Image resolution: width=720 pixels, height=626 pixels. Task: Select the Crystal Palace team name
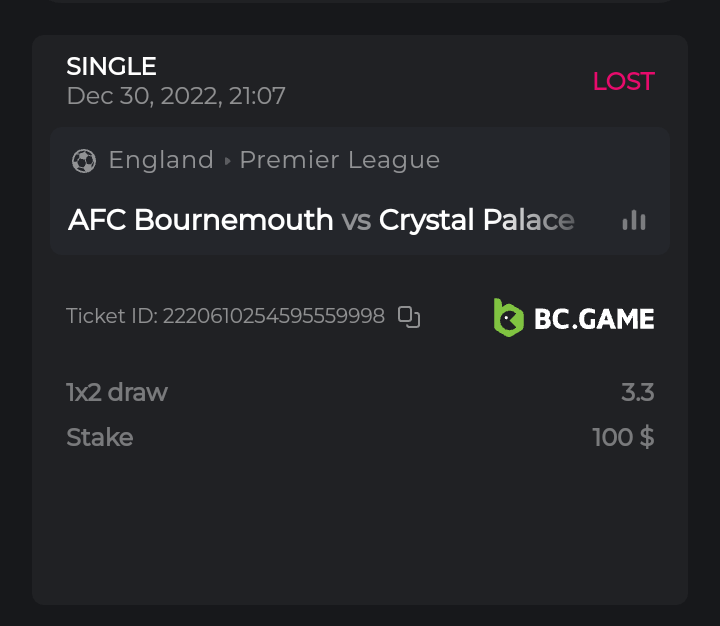tap(477, 220)
